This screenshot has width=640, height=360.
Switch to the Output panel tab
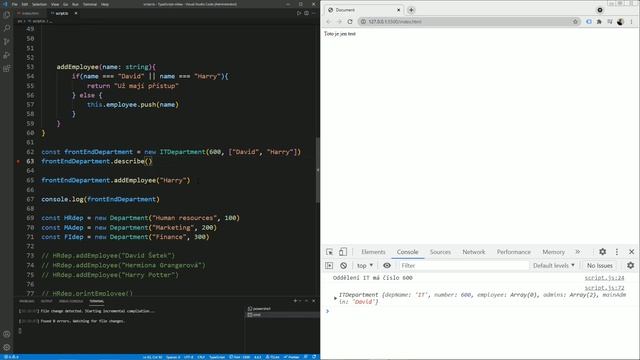click(47, 301)
